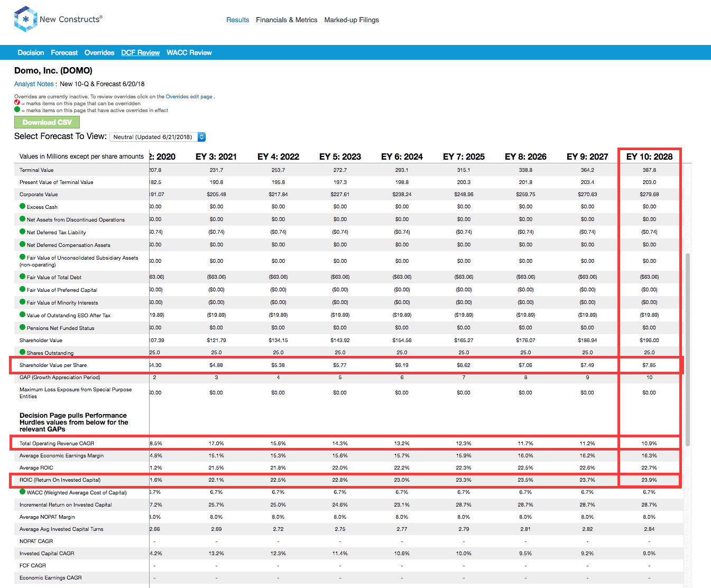The image size is (711, 588).
Task: Click green dot next to Net Deferred Tax Liability
Action: [23, 232]
